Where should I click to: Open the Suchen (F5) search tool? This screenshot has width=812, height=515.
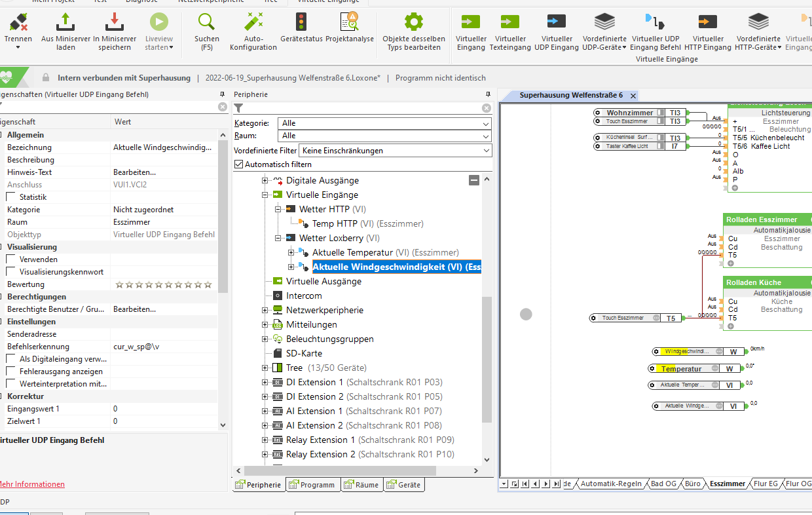(207, 23)
